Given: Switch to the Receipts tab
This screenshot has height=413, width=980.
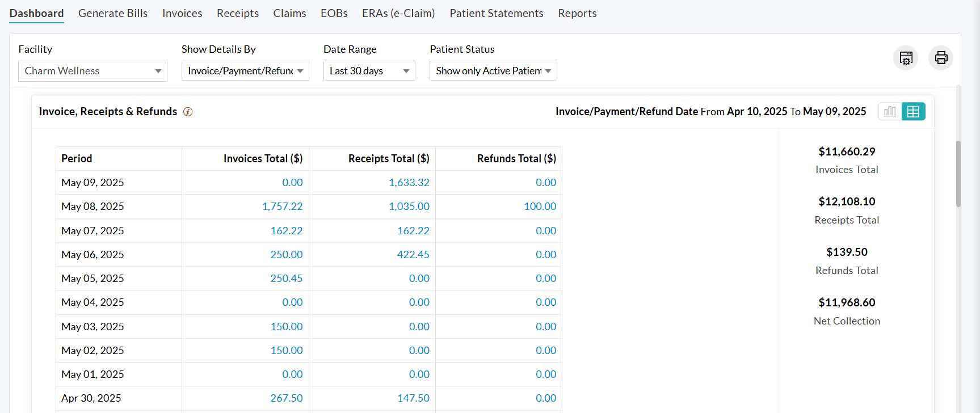Looking at the screenshot, I should tap(238, 13).
